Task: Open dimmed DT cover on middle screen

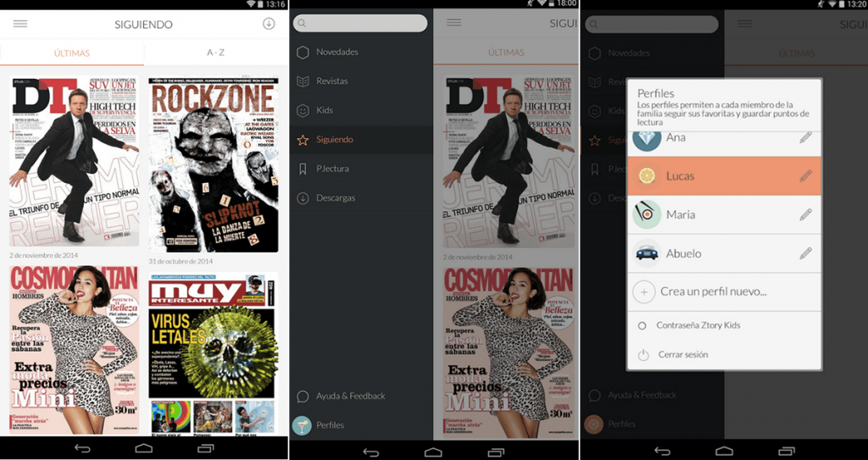Action: click(509, 162)
